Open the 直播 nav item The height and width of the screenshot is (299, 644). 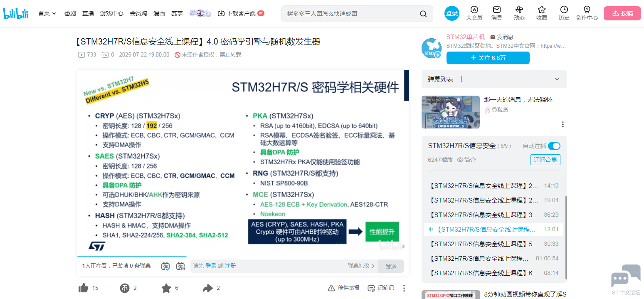88,13
